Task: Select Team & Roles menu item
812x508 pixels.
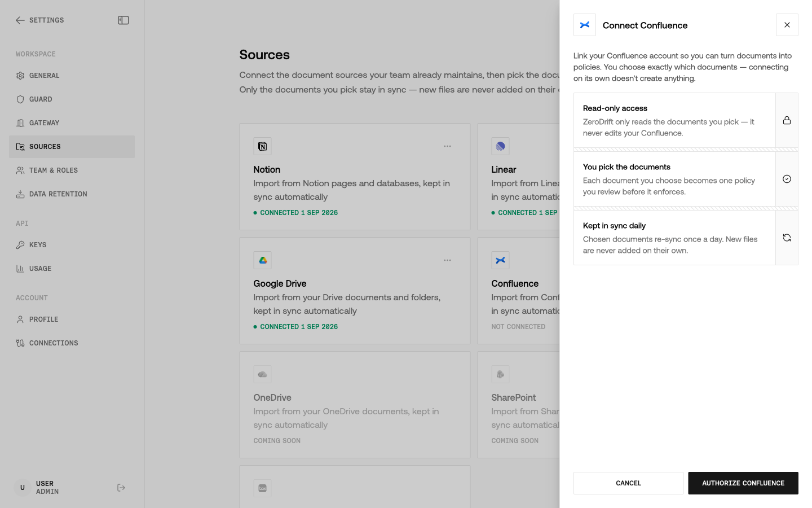Action: pos(72,170)
